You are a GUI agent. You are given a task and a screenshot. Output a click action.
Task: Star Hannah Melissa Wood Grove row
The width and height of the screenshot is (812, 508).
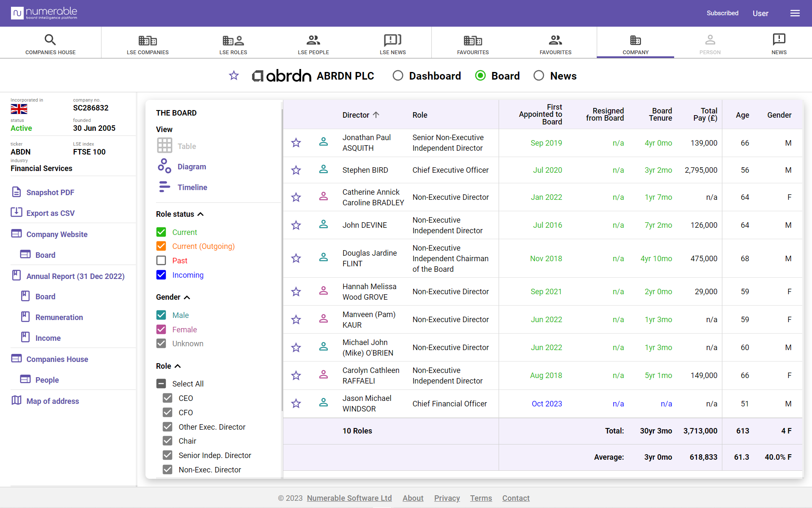point(296,292)
